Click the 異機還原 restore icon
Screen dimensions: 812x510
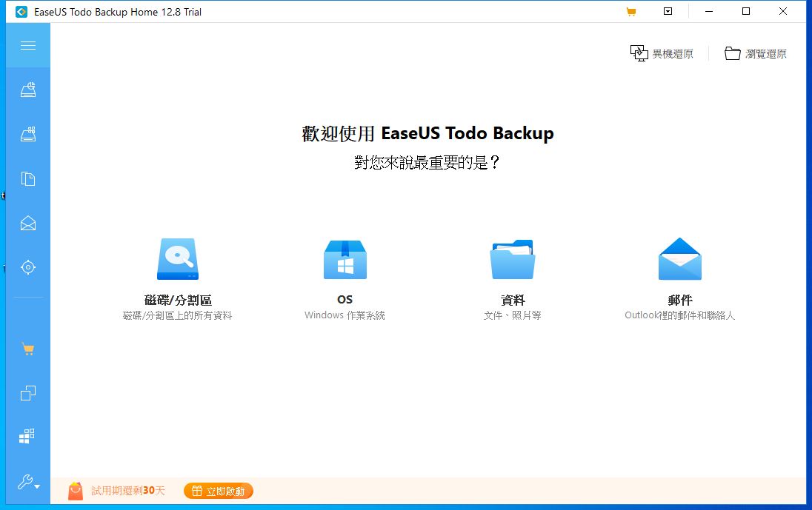tap(639, 53)
